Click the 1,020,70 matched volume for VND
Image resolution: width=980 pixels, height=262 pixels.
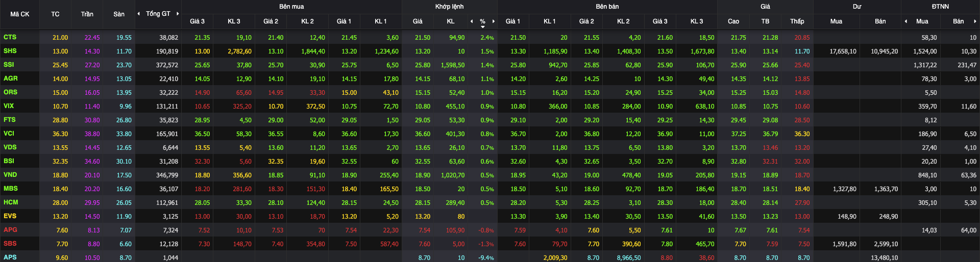(453, 175)
